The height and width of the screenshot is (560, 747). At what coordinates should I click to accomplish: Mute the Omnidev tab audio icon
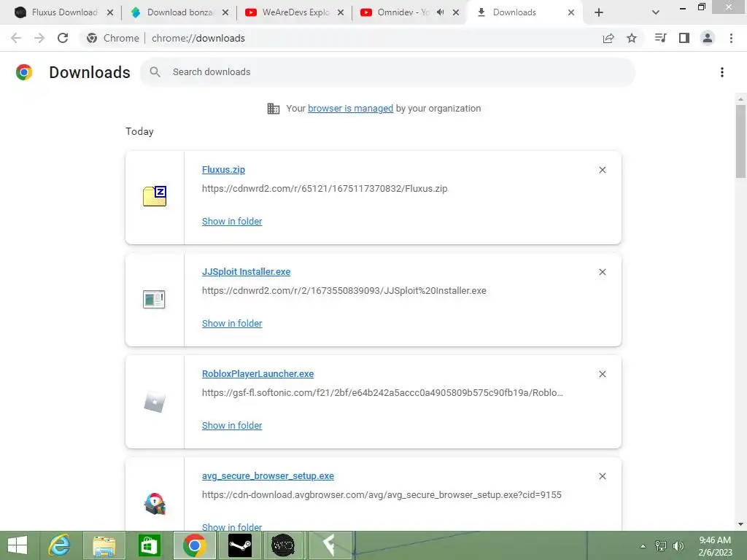(440, 12)
